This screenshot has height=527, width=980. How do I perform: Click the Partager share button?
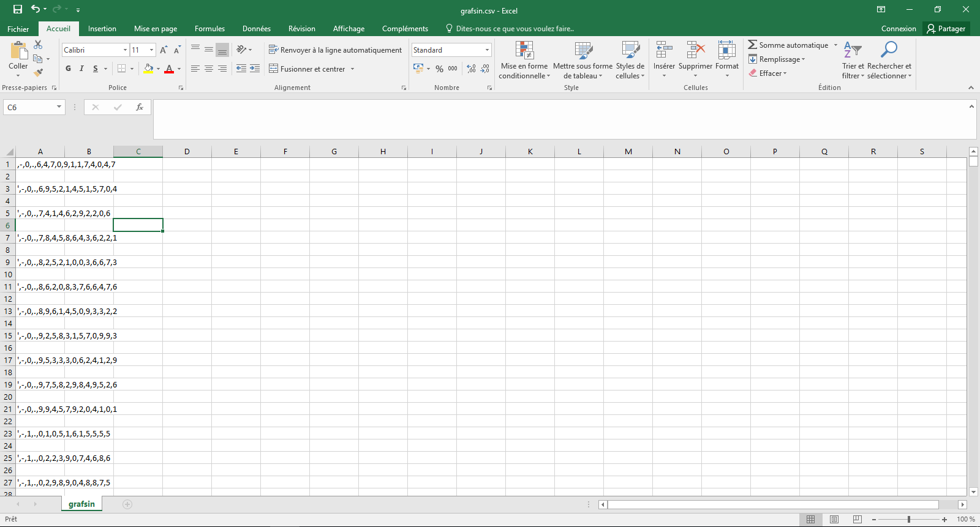coord(946,29)
